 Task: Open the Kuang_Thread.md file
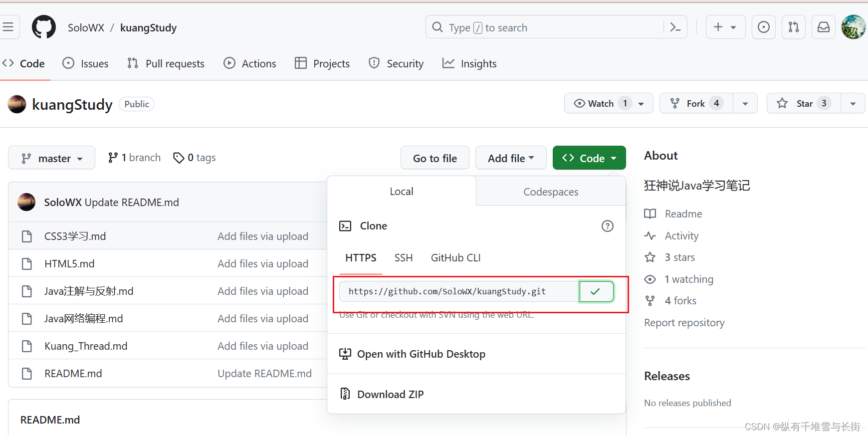coord(86,346)
